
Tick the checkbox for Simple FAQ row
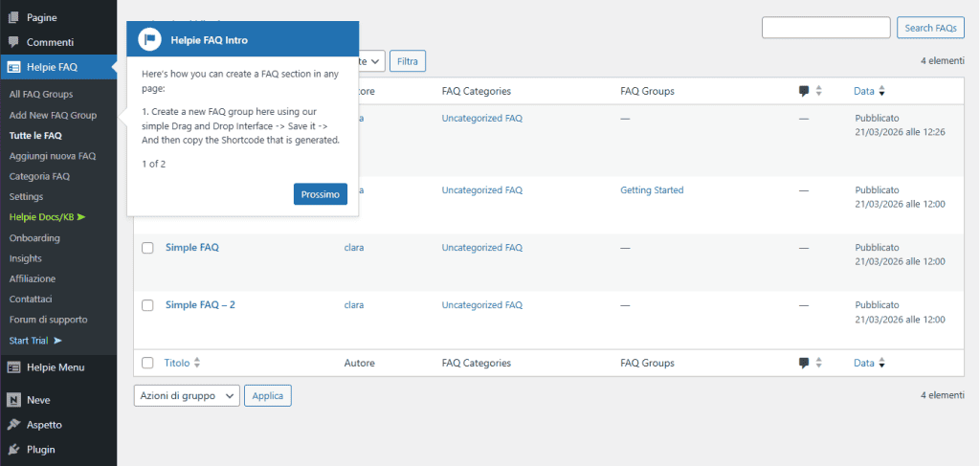coord(147,248)
